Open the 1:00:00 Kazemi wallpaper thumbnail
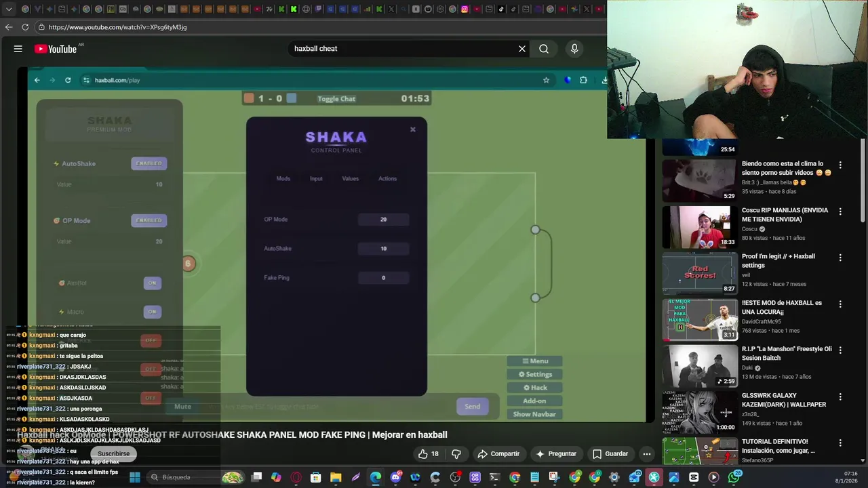This screenshot has height=488, width=868. click(700, 412)
